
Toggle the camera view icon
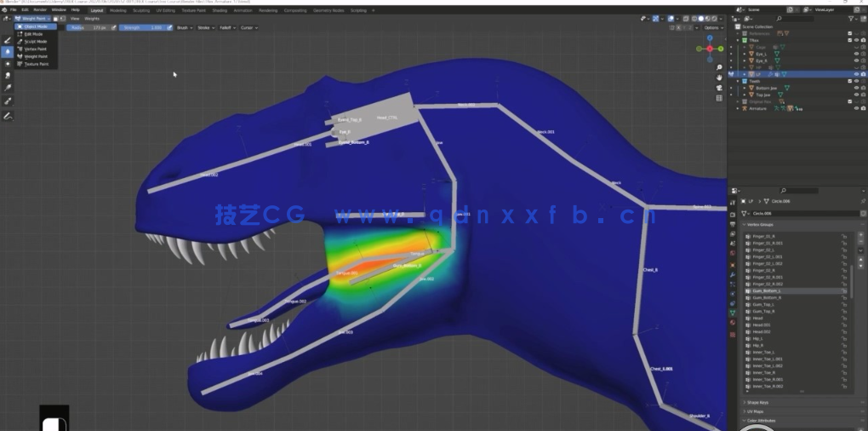point(719,88)
